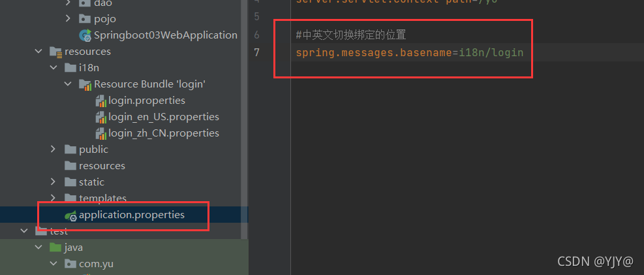Expand the pojo package folder
The height and width of the screenshot is (275, 644).
point(68,18)
